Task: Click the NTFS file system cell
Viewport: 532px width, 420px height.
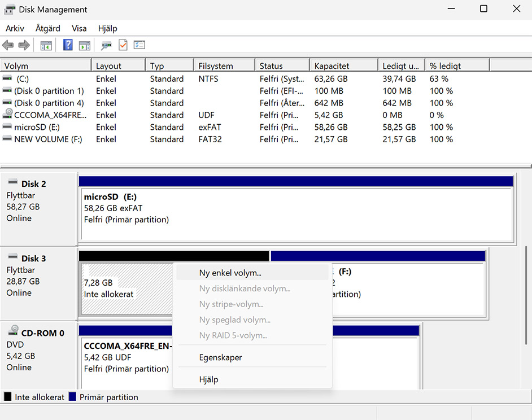Action: pyautogui.click(x=208, y=78)
